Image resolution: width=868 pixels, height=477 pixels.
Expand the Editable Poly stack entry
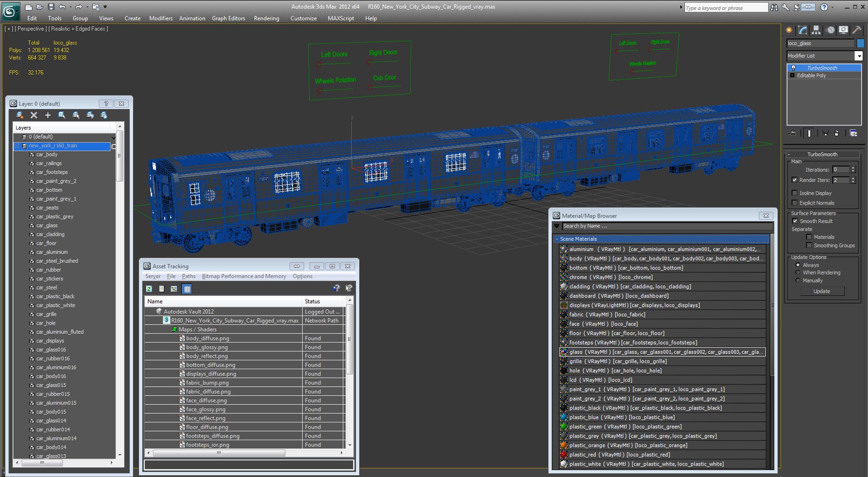(x=792, y=75)
